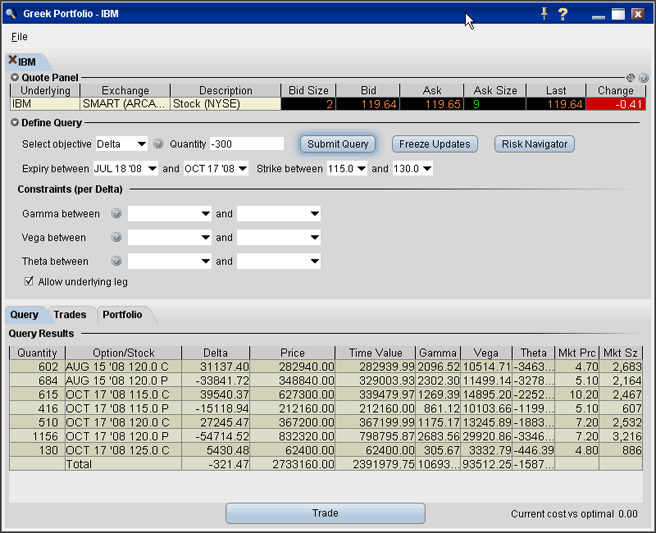Viewport: 656px width, 533px height.
Task: Click the Freeze Updates button
Action: click(435, 144)
